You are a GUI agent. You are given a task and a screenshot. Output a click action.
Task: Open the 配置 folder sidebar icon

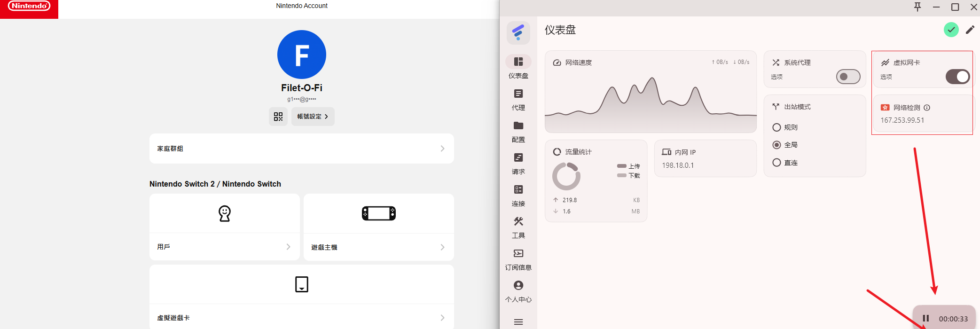[518, 126]
